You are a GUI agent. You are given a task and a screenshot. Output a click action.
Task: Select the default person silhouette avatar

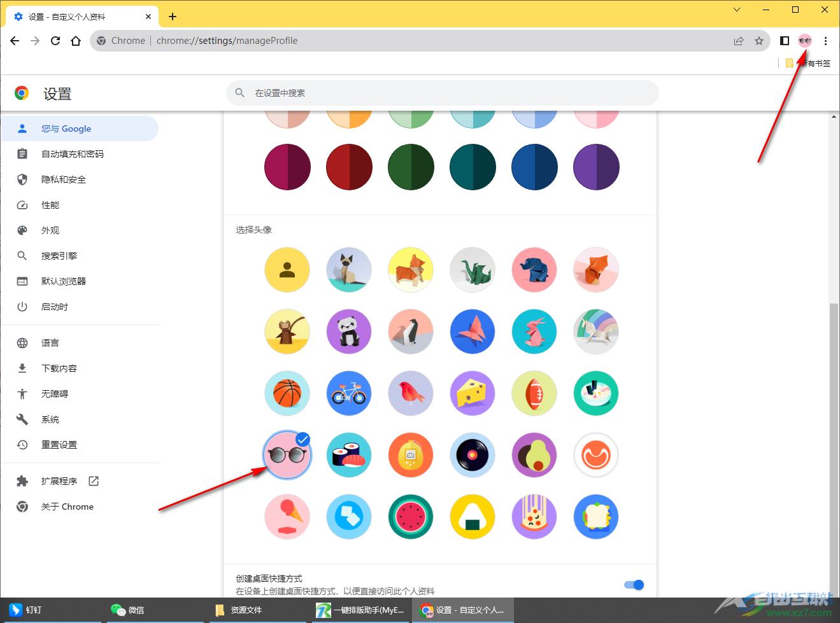pyautogui.click(x=287, y=270)
